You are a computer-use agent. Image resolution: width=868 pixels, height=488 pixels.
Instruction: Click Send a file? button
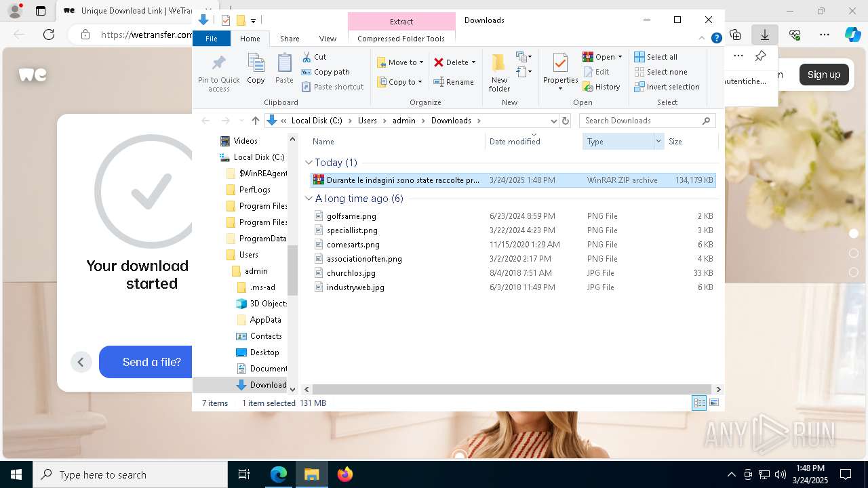[146, 362]
